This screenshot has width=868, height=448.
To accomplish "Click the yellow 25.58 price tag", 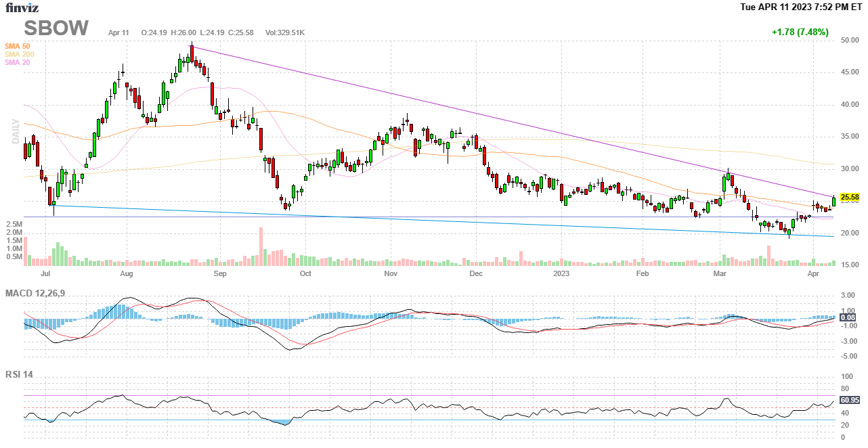I will [849, 198].
